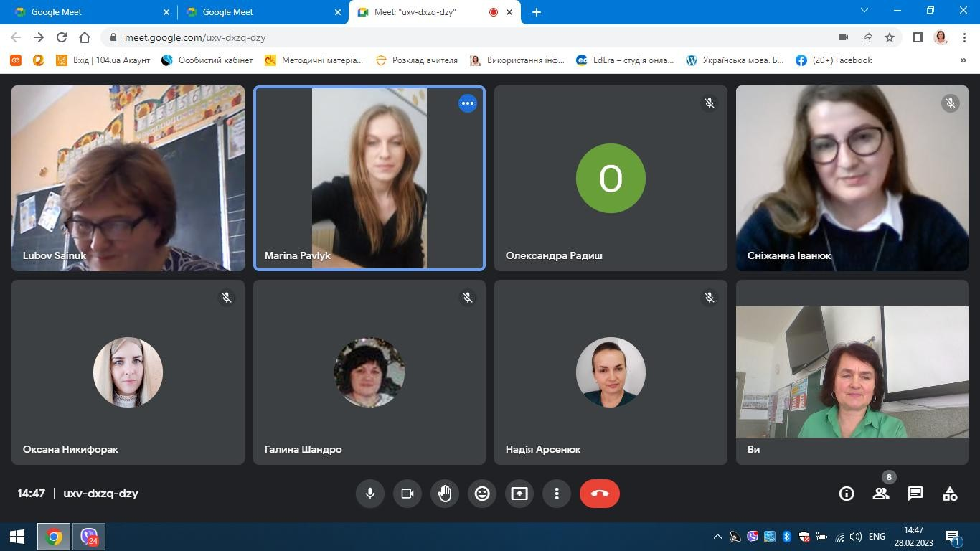
Task: Switch the ENG input language
Action: coord(877,537)
